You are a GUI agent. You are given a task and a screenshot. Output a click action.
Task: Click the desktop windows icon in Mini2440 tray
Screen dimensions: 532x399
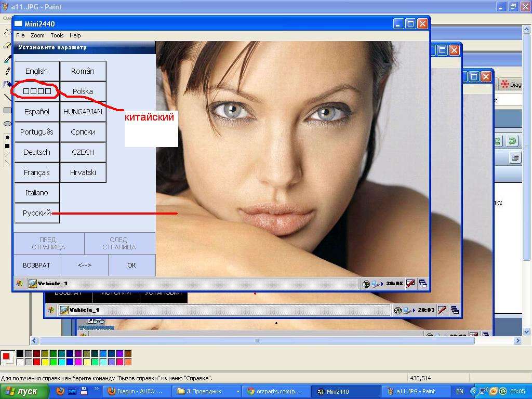tap(423, 283)
